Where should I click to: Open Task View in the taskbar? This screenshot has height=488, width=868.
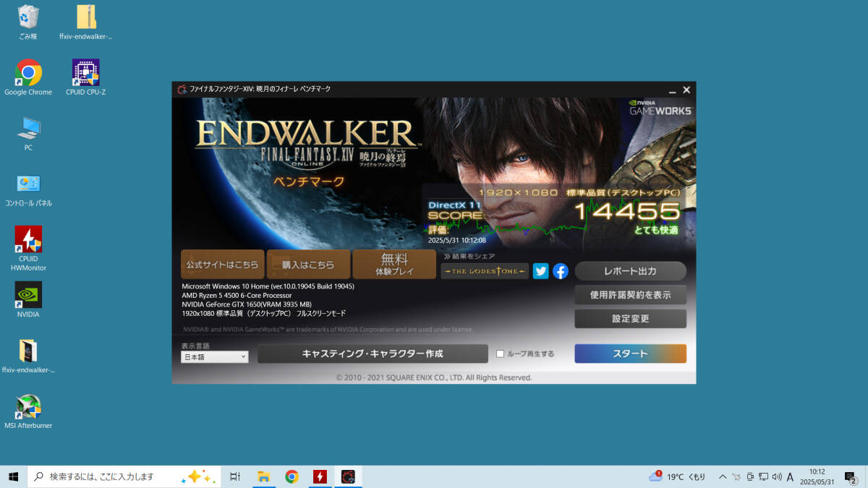(234, 476)
